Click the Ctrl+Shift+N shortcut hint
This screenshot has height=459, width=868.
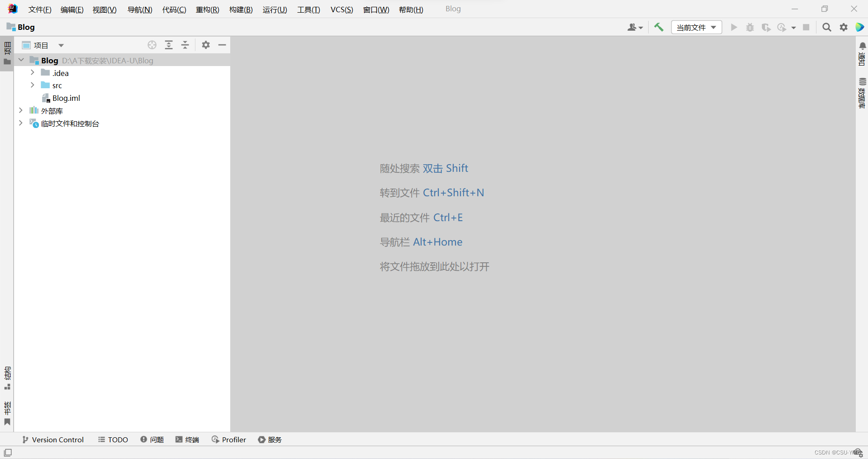[x=453, y=193]
